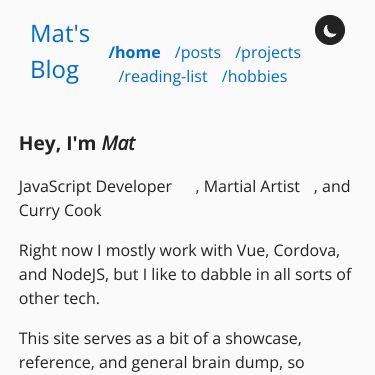This screenshot has height=375, width=375.
Task: Open the Mat's Blog site title link
Action: click(60, 52)
